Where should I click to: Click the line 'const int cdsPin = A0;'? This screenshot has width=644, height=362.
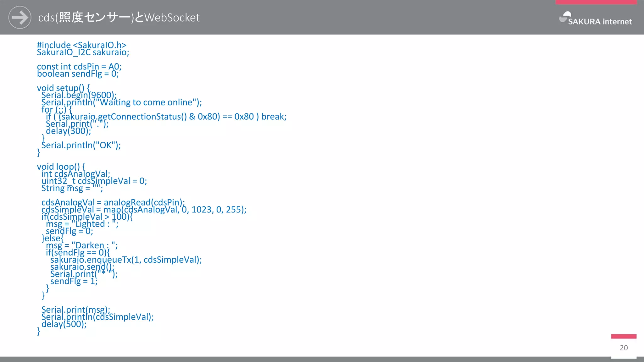(79, 66)
